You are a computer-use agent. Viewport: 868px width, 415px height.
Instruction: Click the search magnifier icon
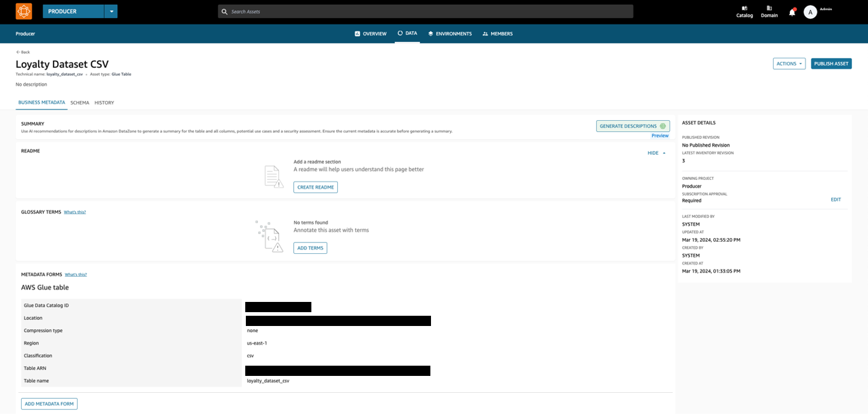tap(225, 11)
